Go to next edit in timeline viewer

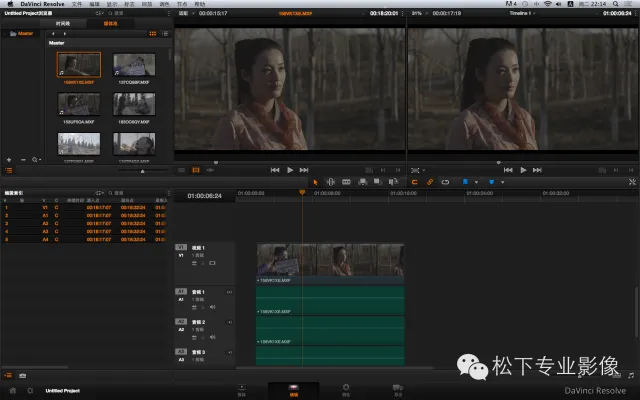[x=537, y=170]
